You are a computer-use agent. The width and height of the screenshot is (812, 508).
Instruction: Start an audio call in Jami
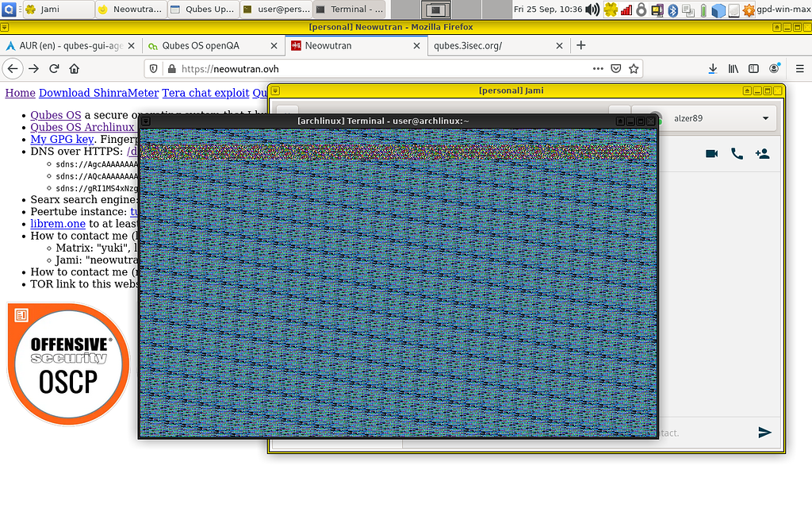(737, 153)
